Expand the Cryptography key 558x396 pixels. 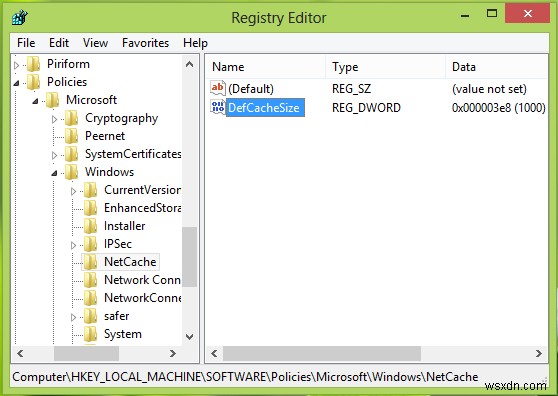pyautogui.click(x=54, y=119)
